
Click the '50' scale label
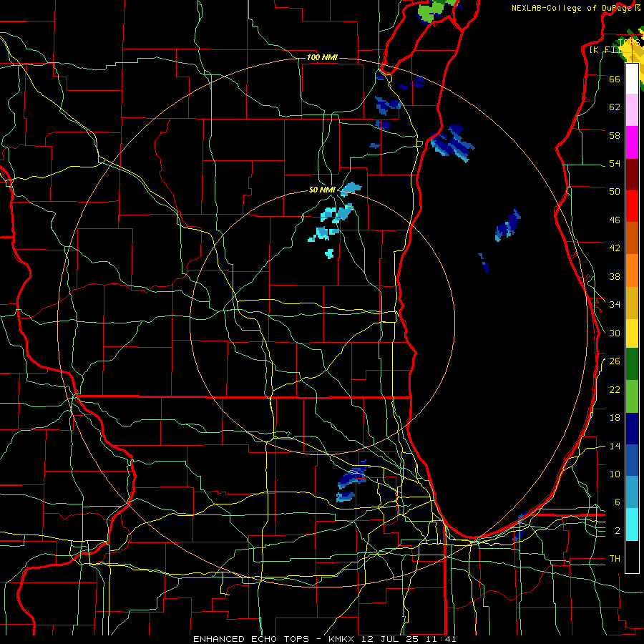tap(615, 191)
